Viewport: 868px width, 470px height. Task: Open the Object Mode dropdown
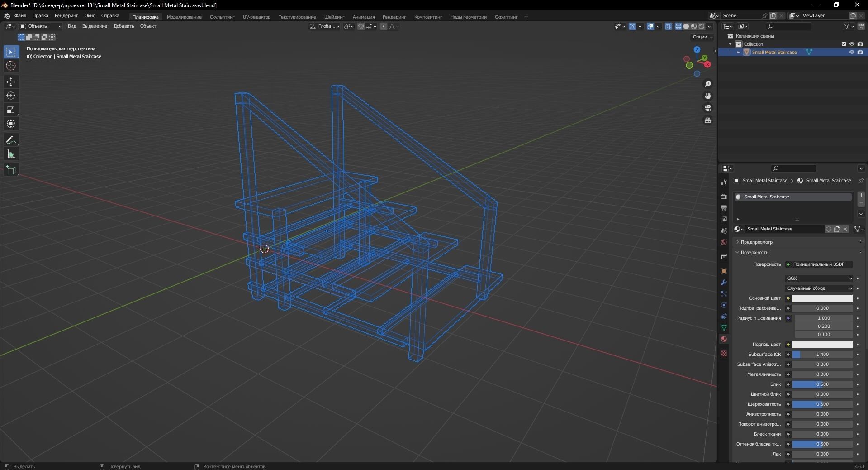(x=41, y=26)
